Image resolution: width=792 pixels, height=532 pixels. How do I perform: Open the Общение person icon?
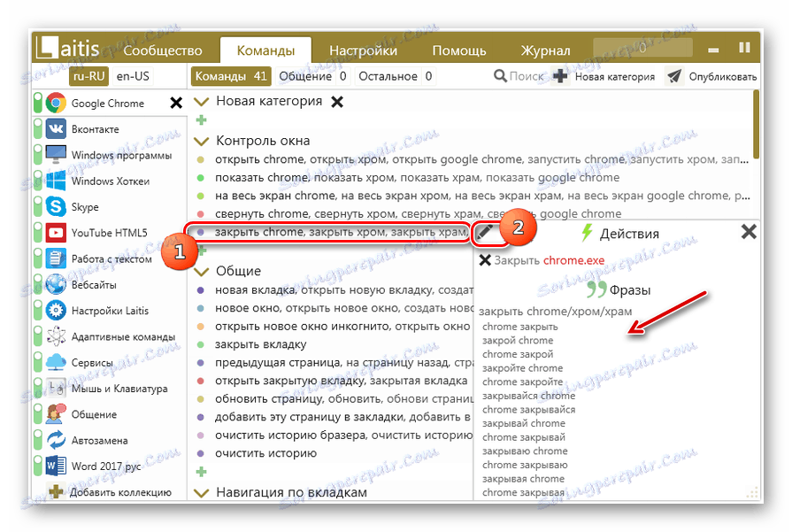point(56,414)
